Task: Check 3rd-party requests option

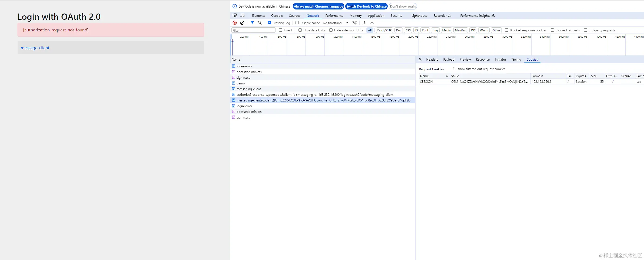Action: (x=586, y=30)
